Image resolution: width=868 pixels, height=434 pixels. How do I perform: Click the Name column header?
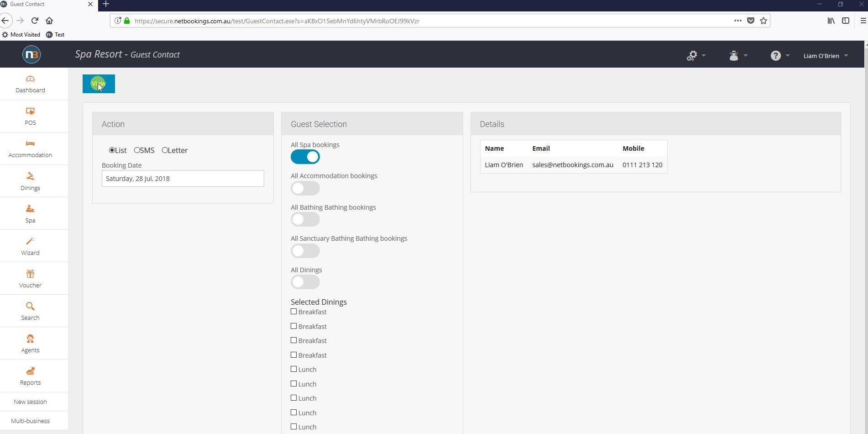tap(494, 148)
